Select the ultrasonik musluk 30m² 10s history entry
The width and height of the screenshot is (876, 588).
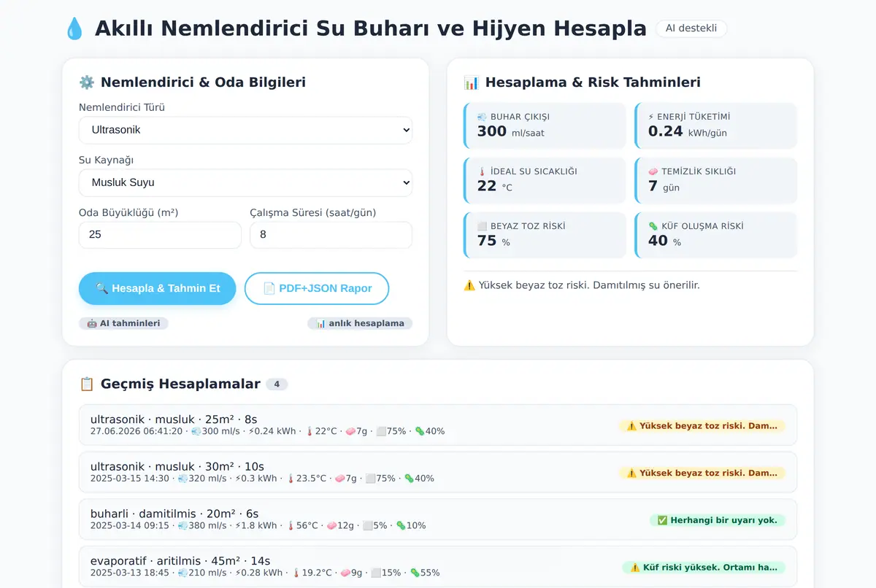pos(438,472)
